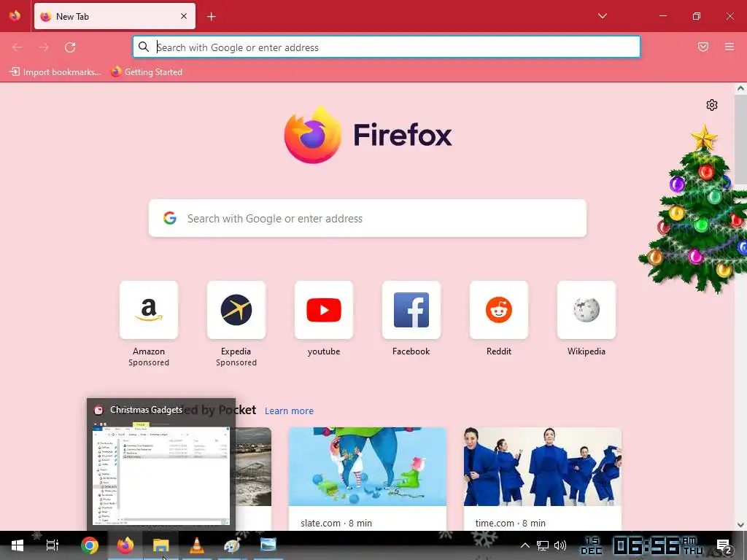Click Learn more link about Pocket
Image resolution: width=747 pixels, height=560 pixels.
point(289,411)
